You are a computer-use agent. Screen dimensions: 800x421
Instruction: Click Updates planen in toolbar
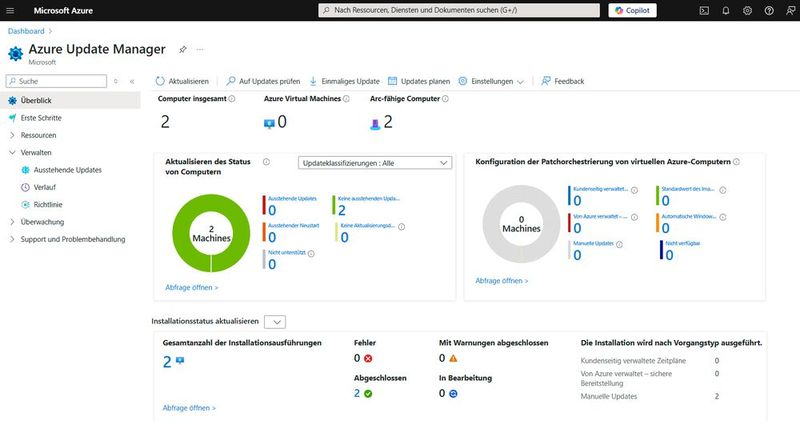[x=419, y=81]
